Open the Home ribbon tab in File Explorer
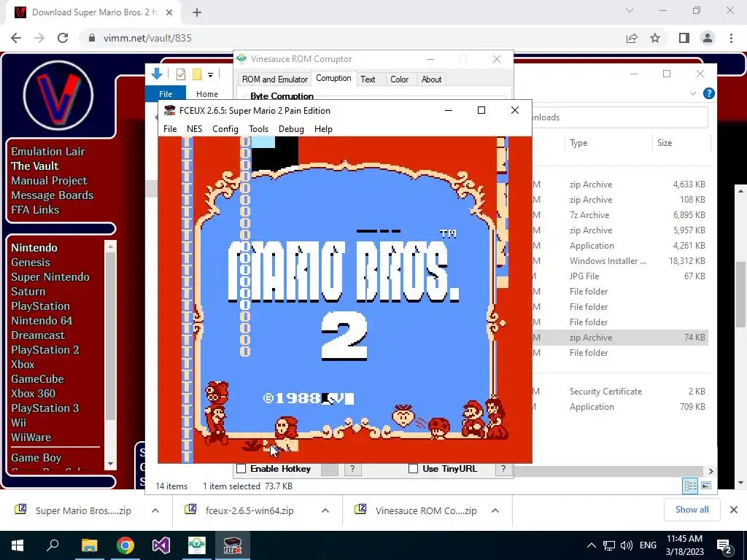 click(206, 94)
